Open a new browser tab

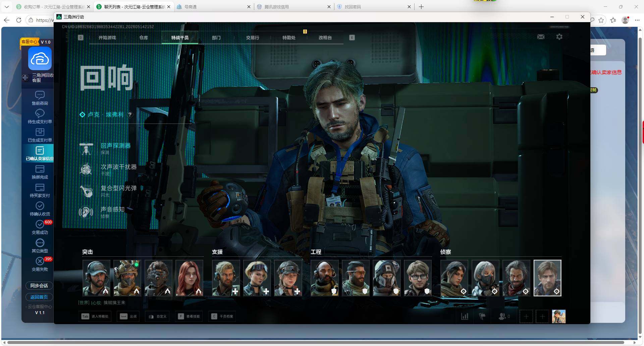[x=421, y=7]
